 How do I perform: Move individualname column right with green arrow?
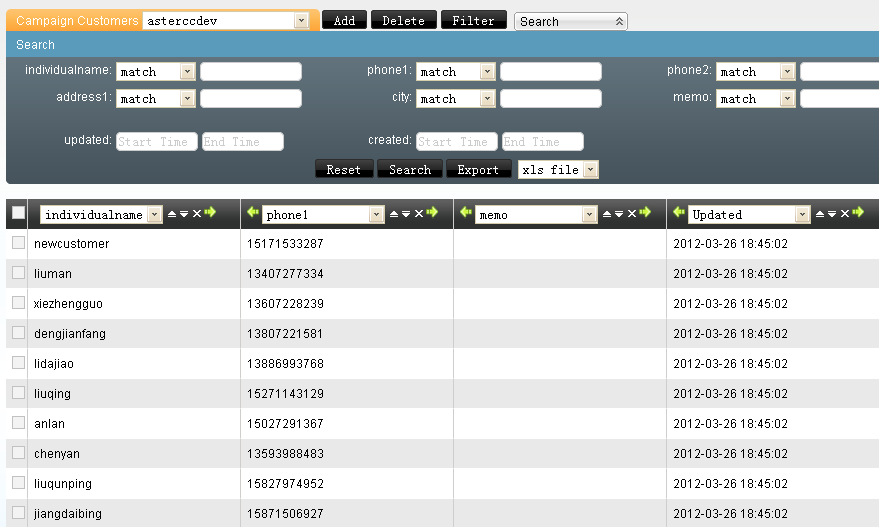point(210,213)
